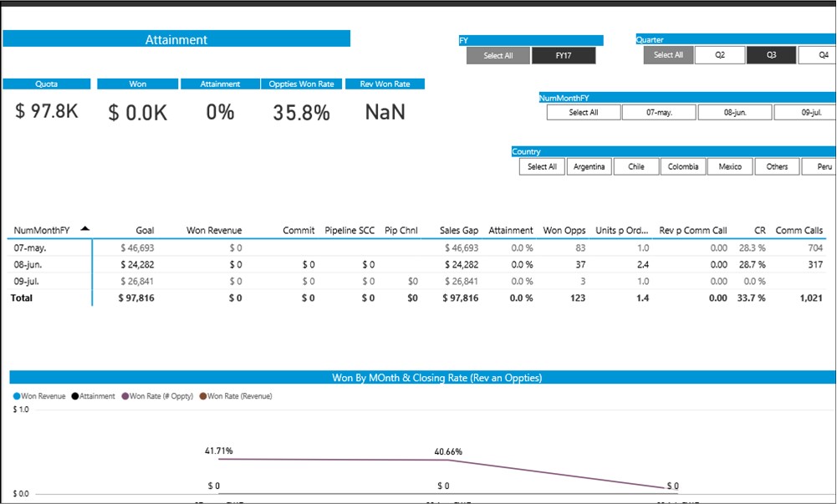This screenshot has width=837, height=504.
Task: Sort table by NumMonthFY column header
Action: 42,231
